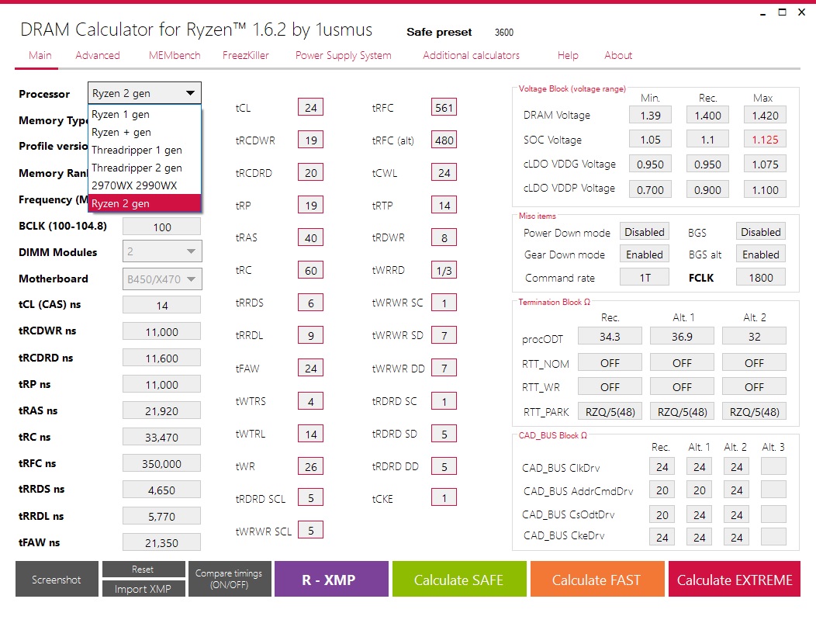Image resolution: width=816 pixels, height=644 pixels.
Task: Click the tRFC (alt) value 480
Action: point(444,140)
